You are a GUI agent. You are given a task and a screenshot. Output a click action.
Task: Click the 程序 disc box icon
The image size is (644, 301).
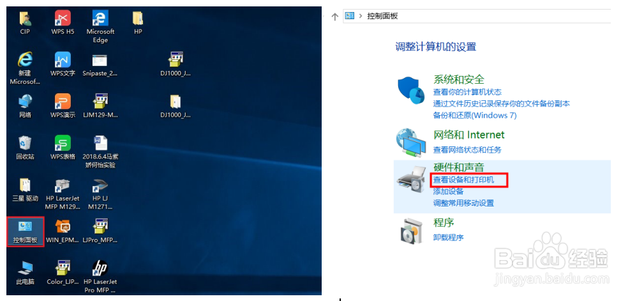tap(410, 231)
